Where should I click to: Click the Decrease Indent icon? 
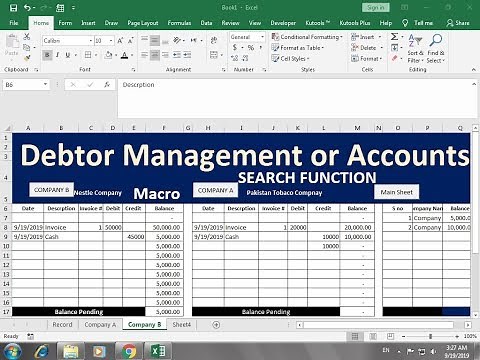click(x=177, y=55)
